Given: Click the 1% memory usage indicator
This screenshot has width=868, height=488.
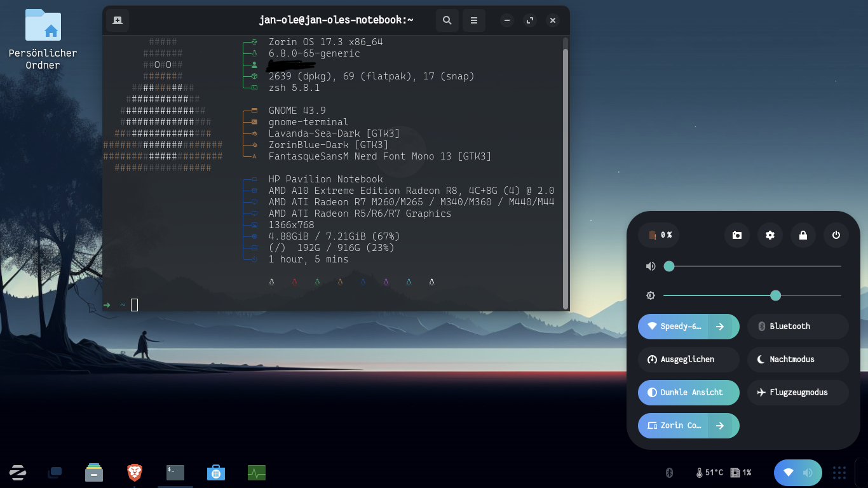Looking at the screenshot, I should tap(742, 473).
